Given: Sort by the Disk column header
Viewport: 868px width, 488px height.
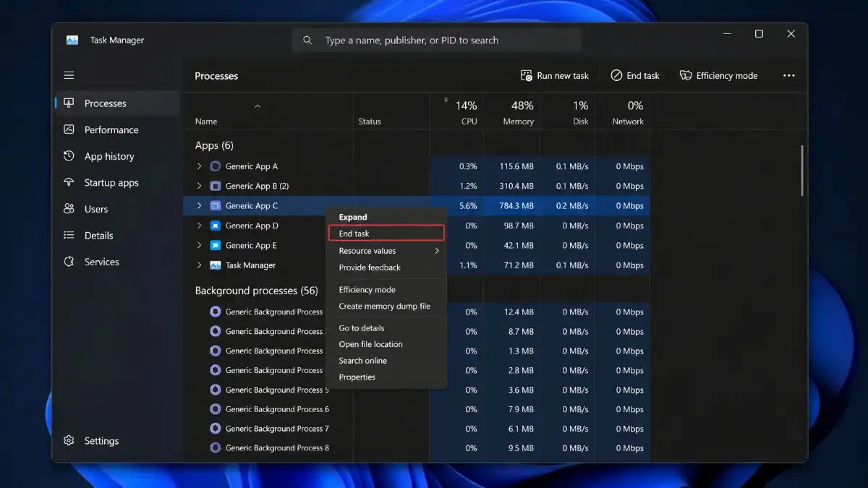Looking at the screenshot, I should [567, 112].
